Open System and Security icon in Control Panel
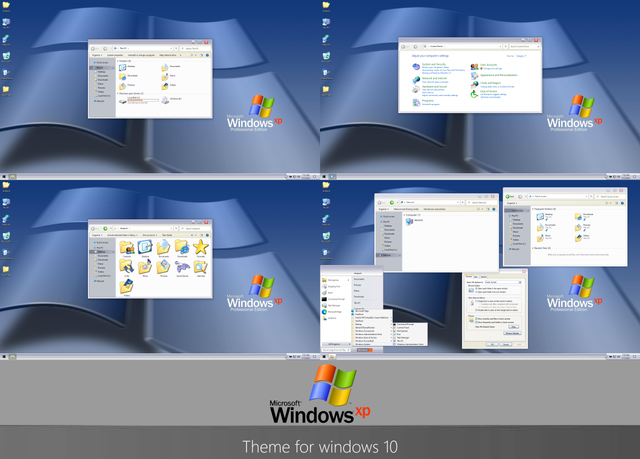 tap(416, 67)
